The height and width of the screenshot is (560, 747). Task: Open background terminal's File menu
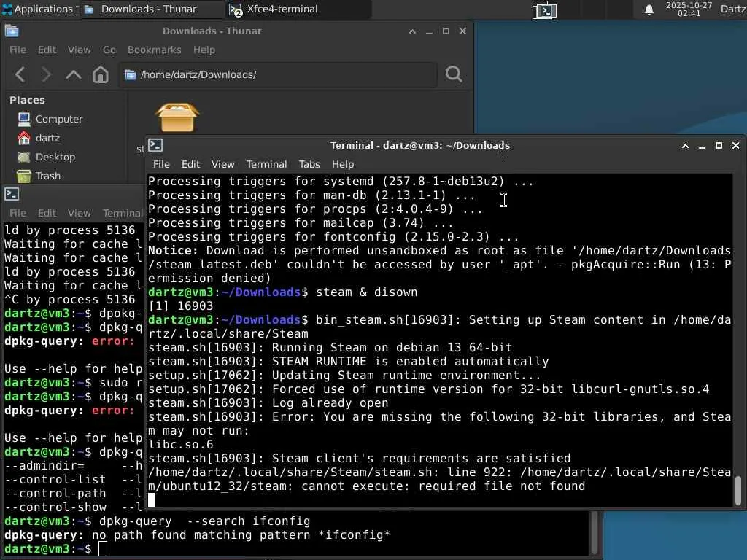(x=18, y=214)
